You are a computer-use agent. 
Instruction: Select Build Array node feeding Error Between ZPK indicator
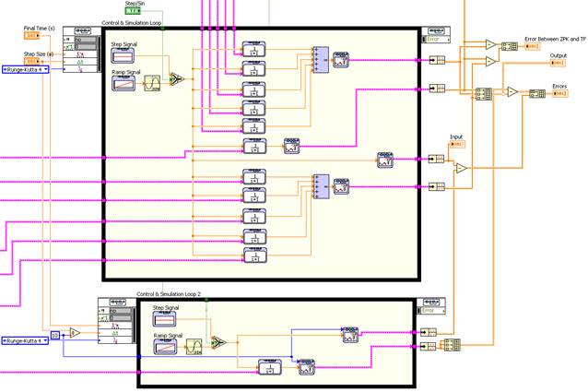[510, 46]
